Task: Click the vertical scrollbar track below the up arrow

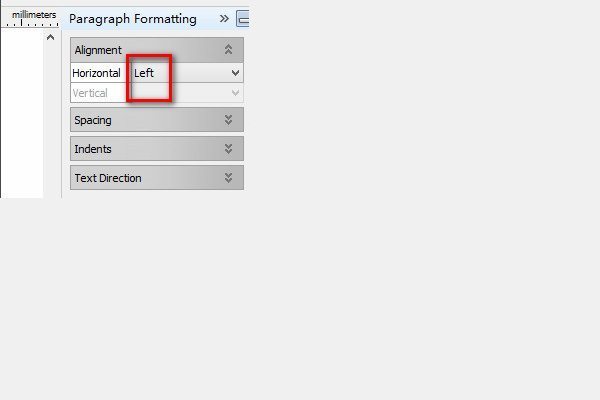Action: point(50,121)
